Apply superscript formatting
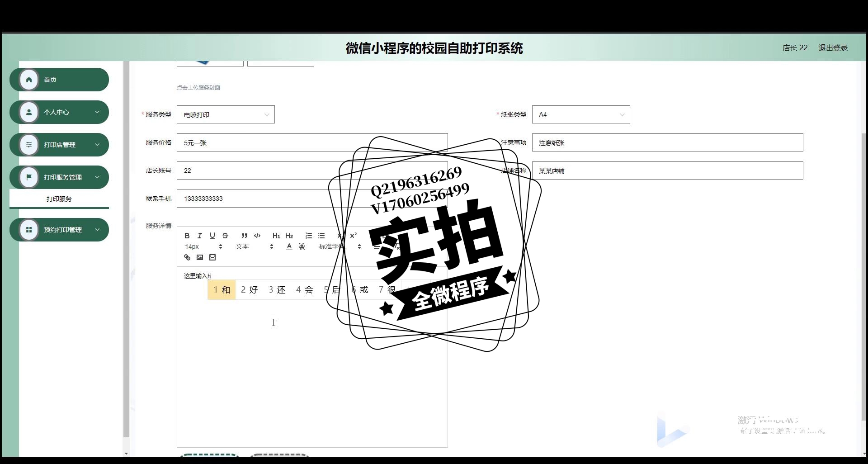This screenshot has height=464, width=868. click(354, 236)
